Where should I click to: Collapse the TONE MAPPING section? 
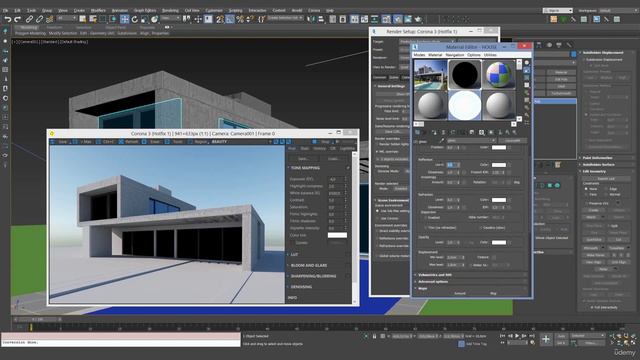coord(305,168)
